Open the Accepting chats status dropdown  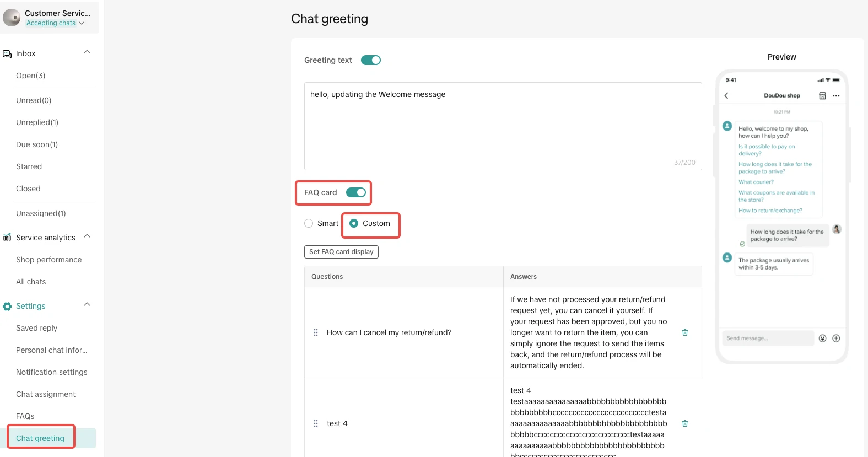coord(55,23)
